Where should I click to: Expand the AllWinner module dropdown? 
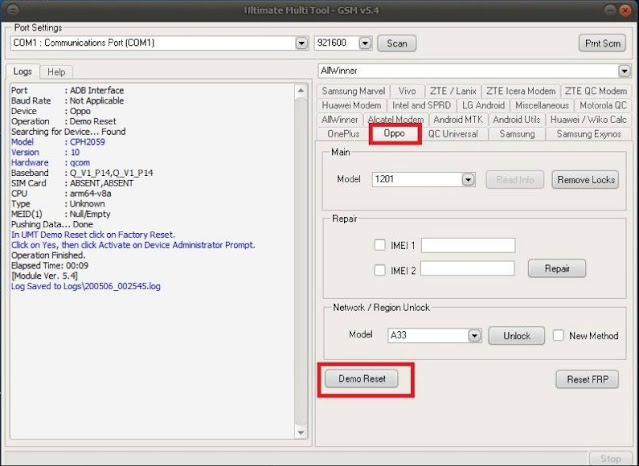tap(624, 71)
